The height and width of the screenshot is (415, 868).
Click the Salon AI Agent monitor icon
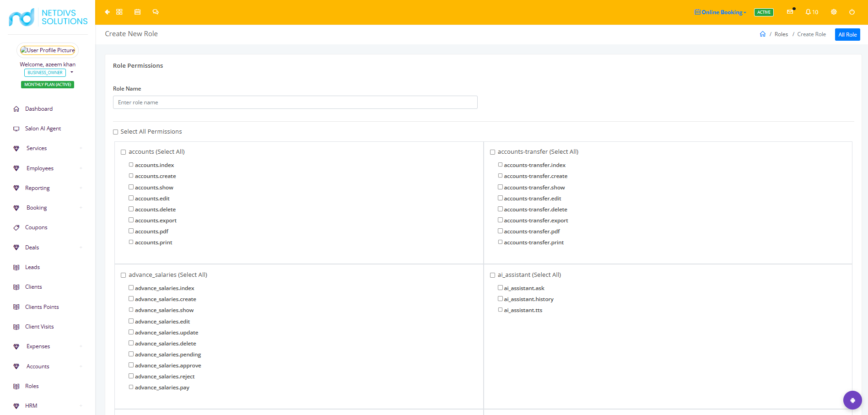[16, 129]
